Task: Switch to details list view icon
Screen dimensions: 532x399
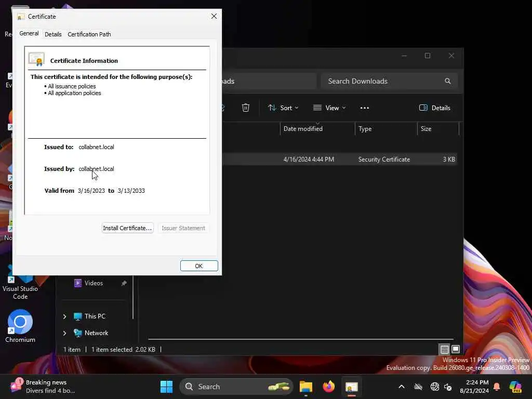Action: [x=445, y=349]
